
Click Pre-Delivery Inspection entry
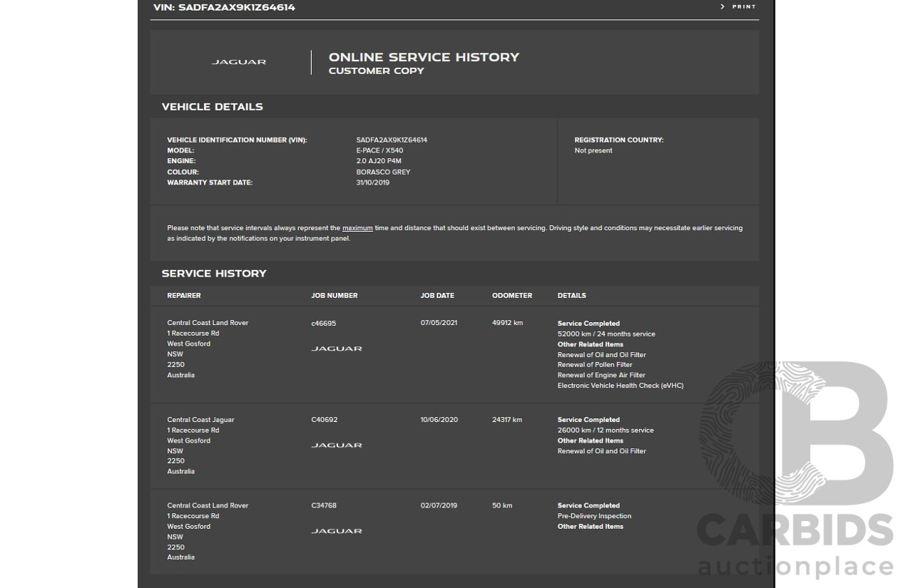[594, 516]
